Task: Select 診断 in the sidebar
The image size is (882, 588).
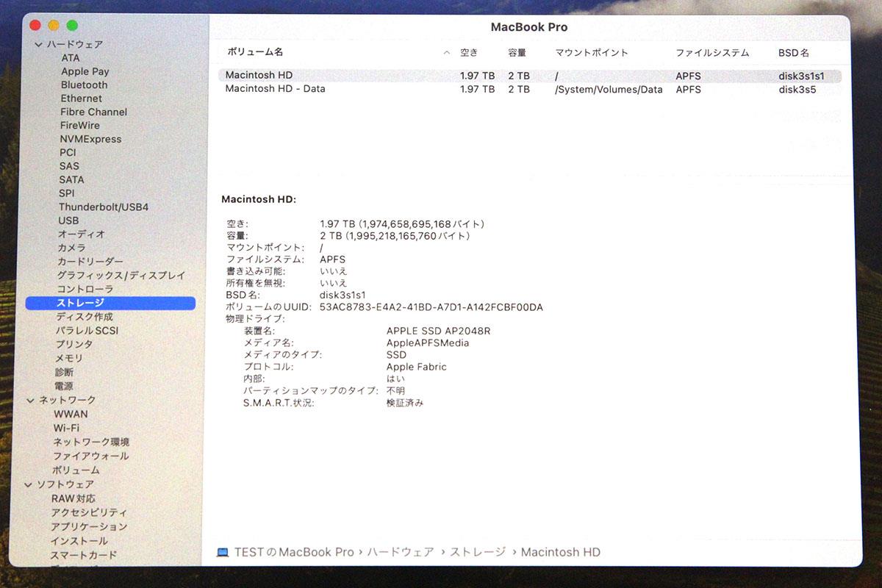Action: [64, 373]
